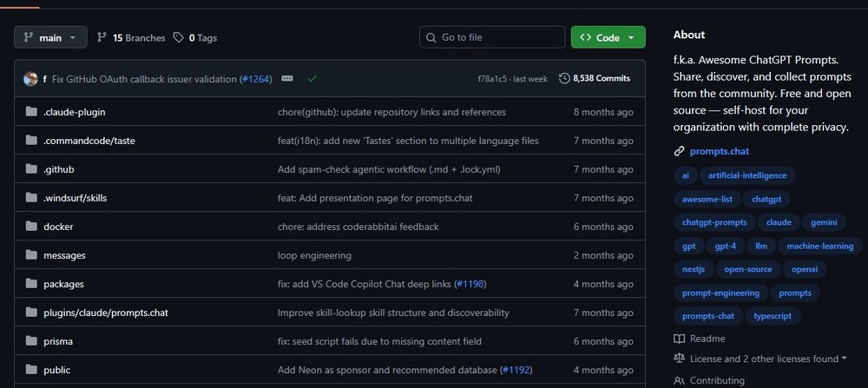Open the .windsurf/skills folder
Image resolution: width=868 pixels, height=388 pixels.
tap(76, 198)
